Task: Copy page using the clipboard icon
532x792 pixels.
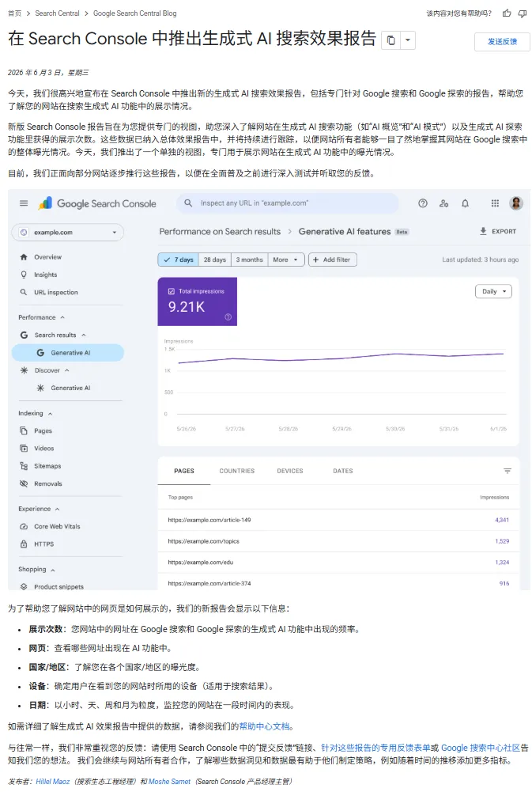Action: [391, 40]
